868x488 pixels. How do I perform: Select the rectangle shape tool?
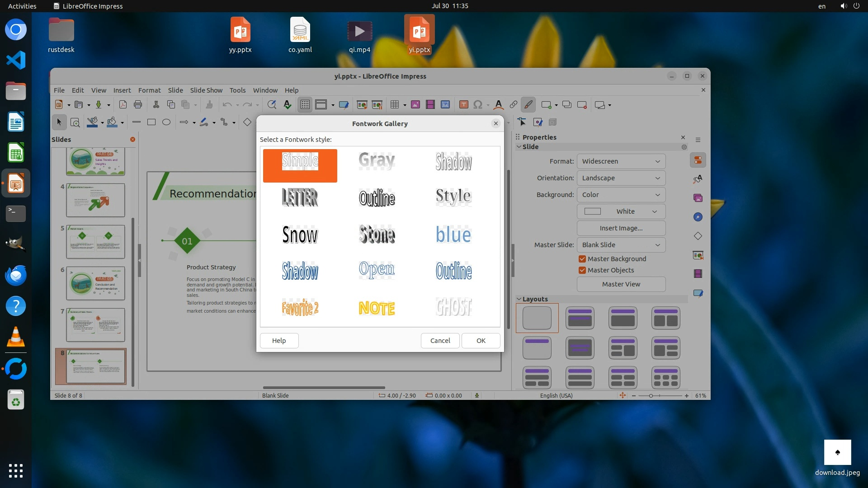(x=151, y=122)
